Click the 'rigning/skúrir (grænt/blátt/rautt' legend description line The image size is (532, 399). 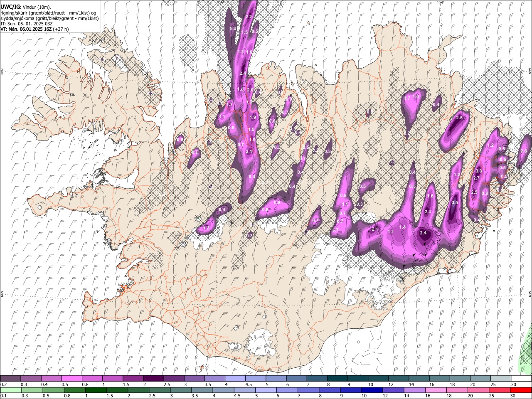49,12
